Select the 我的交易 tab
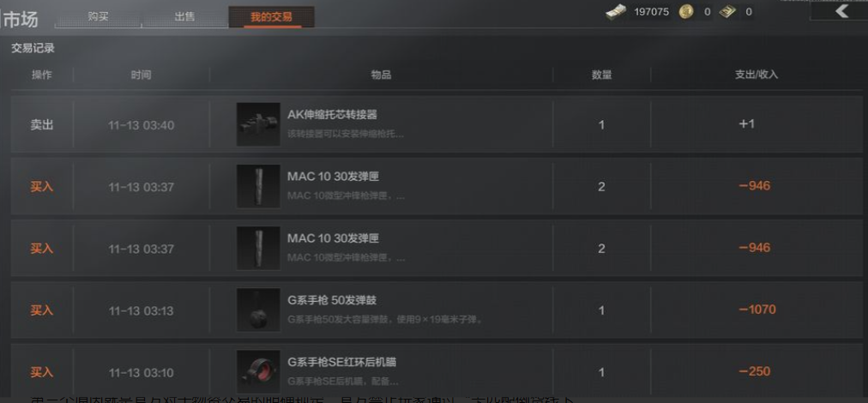 tap(271, 16)
